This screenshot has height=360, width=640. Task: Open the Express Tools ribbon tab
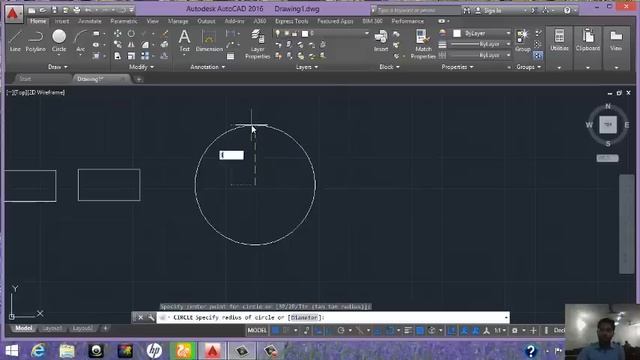tap(291, 21)
